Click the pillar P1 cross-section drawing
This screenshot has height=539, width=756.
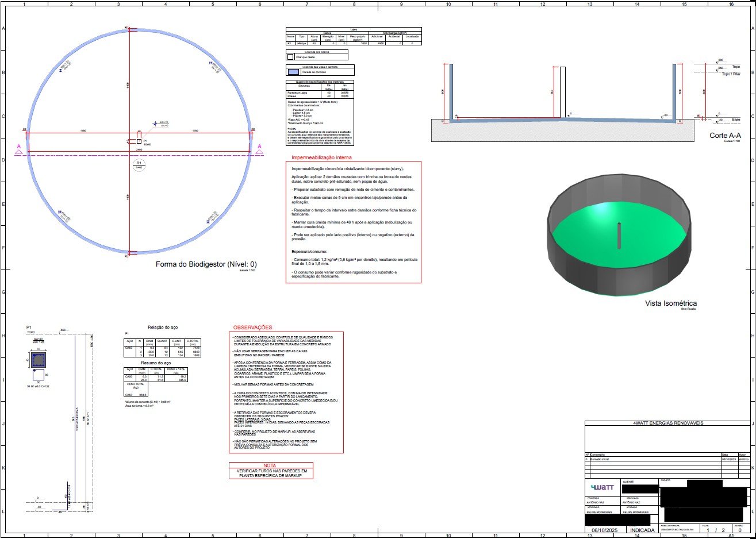click(39, 360)
